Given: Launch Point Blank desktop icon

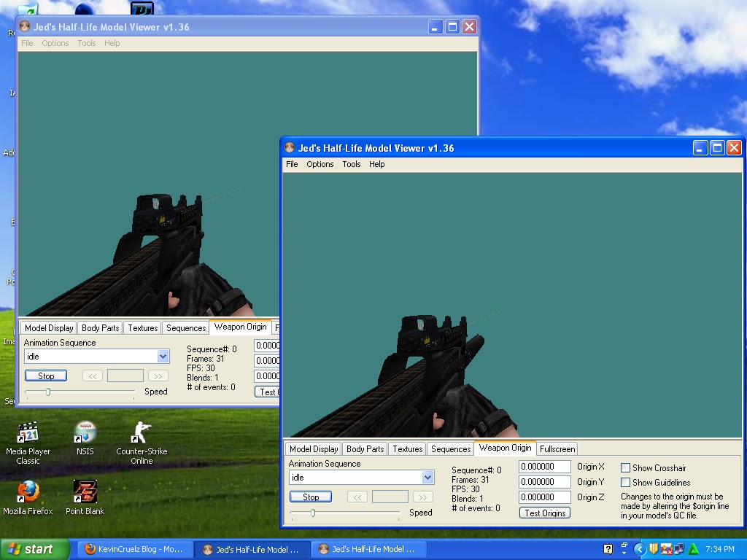Looking at the screenshot, I should click(85, 497).
